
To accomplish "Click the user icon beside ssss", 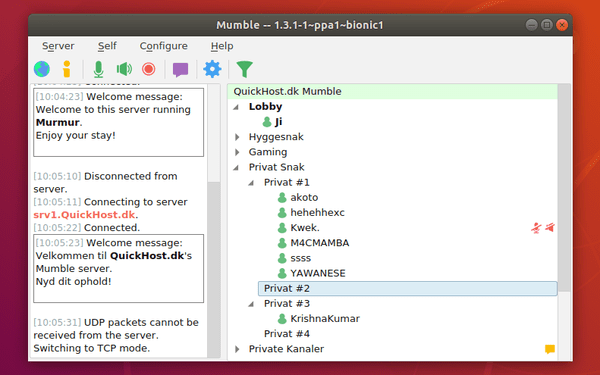I will tap(282, 258).
